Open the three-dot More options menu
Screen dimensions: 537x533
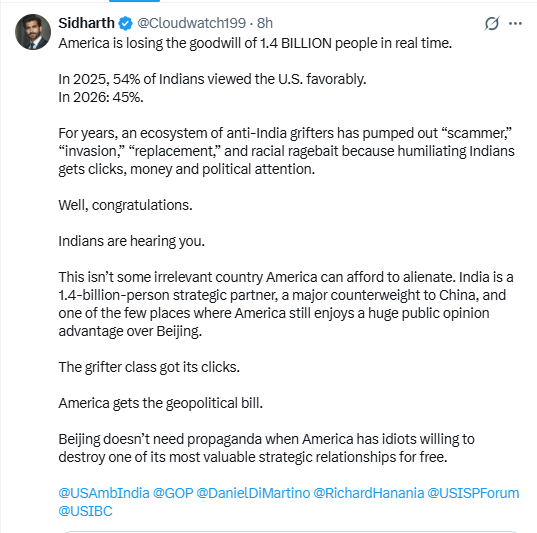pyautogui.click(x=515, y=23)
